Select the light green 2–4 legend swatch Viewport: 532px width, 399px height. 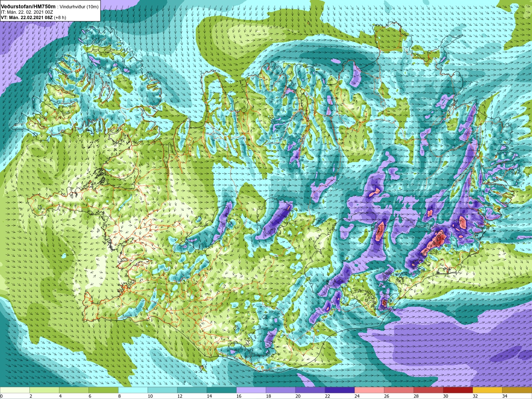point(44,390)
